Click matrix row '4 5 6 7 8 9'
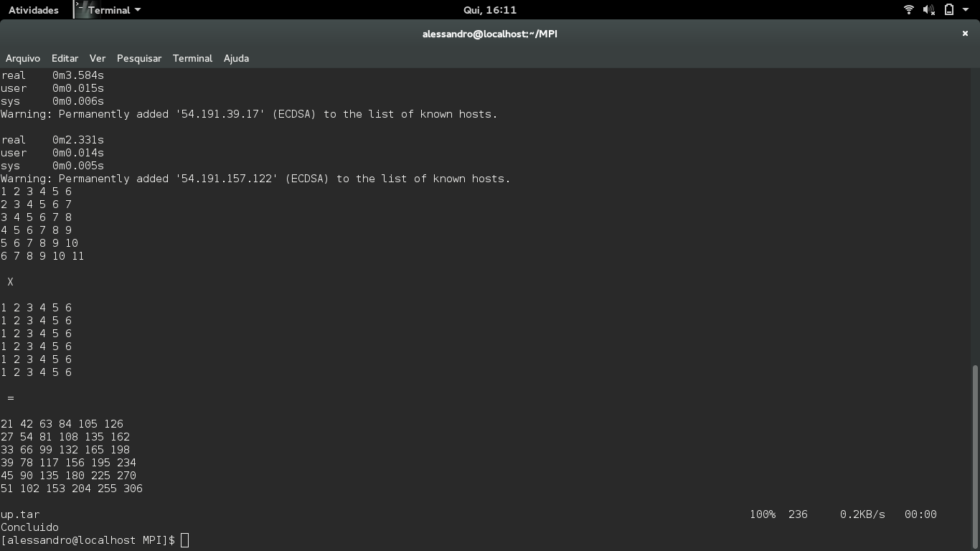The height and width of the screenshot is (551, 980). click(x=36, y=230)
